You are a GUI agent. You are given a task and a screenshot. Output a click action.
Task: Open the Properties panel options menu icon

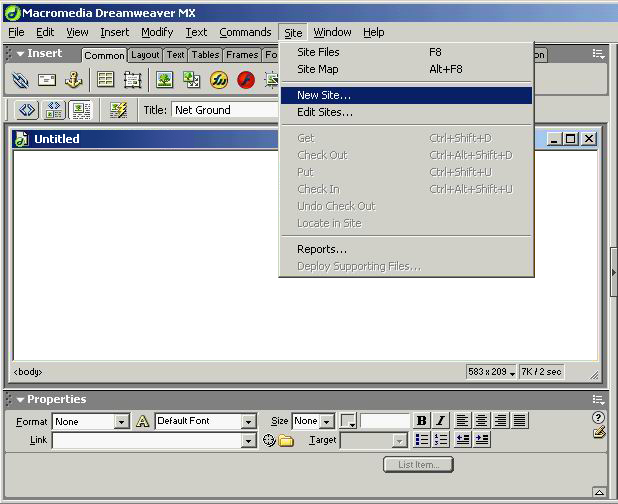(x=598, y=400)
